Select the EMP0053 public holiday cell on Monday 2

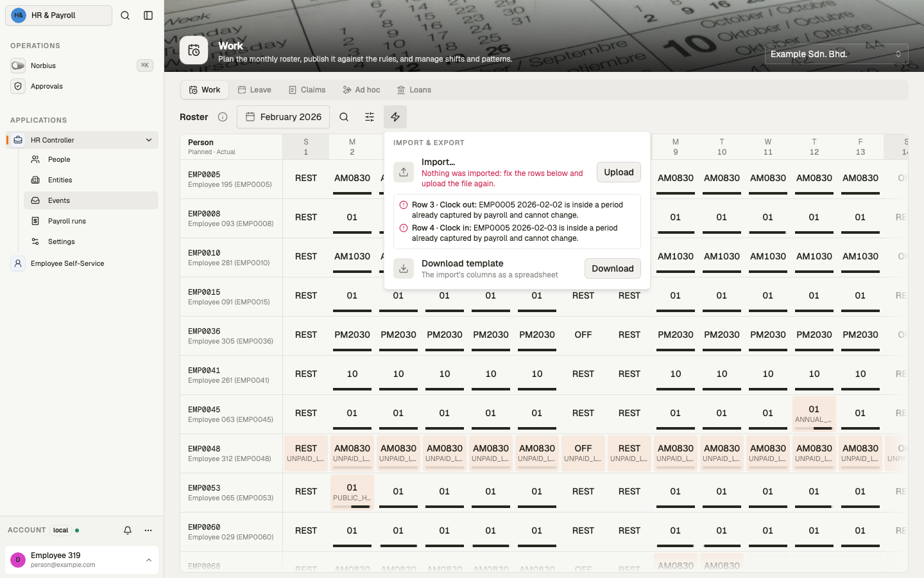point(352,493)
